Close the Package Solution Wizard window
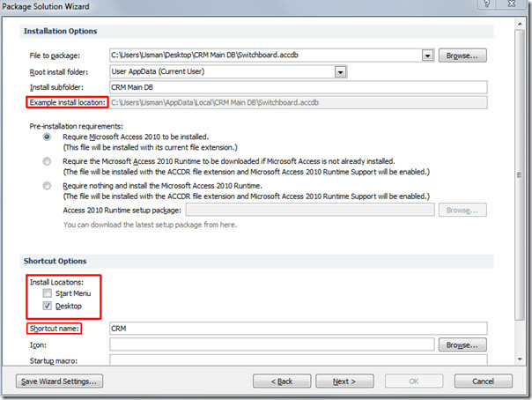 click(x=512, y=4)
